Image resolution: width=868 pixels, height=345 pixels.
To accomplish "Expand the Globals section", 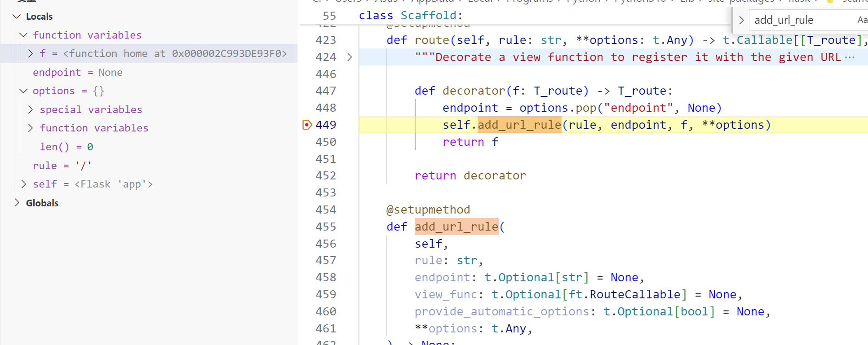I will (x=17, y=203).
